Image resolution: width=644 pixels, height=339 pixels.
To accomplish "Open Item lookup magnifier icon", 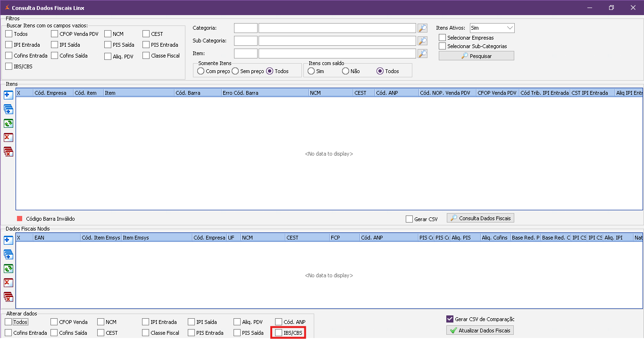I will (x=422, y=53).
